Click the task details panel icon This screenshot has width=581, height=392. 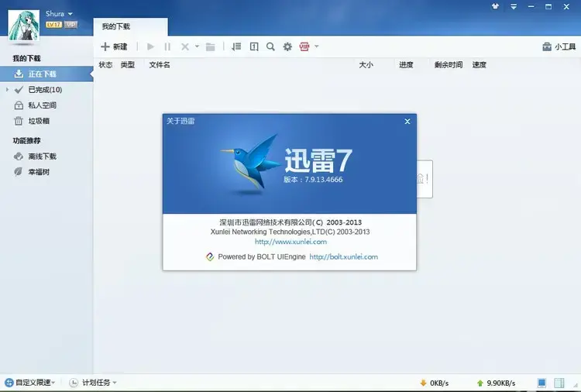(x=254, y=46)
